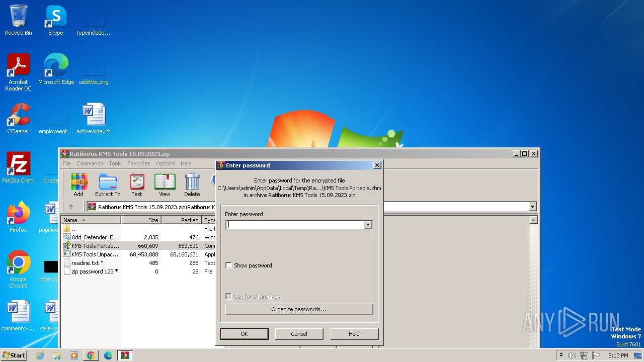Sort file list by Packed column
This screenshot has width=644, height=362.
pyautogui.click(x=182, y=220)
